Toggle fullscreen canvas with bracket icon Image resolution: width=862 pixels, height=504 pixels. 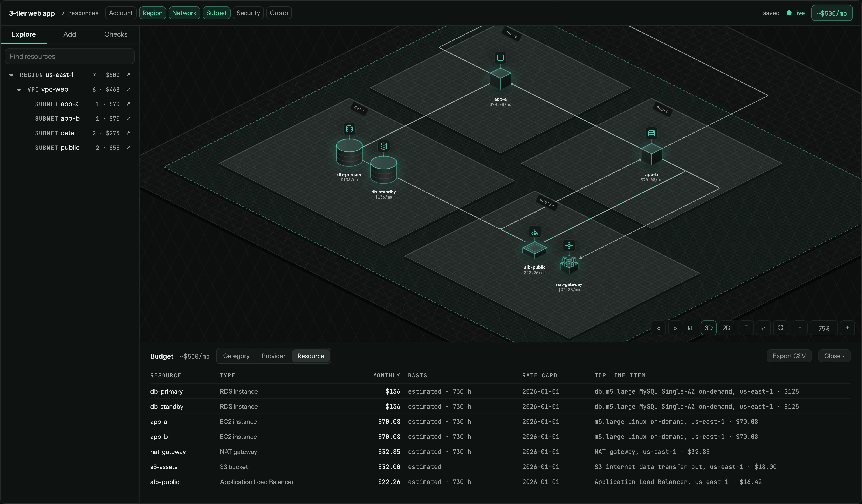781,328
